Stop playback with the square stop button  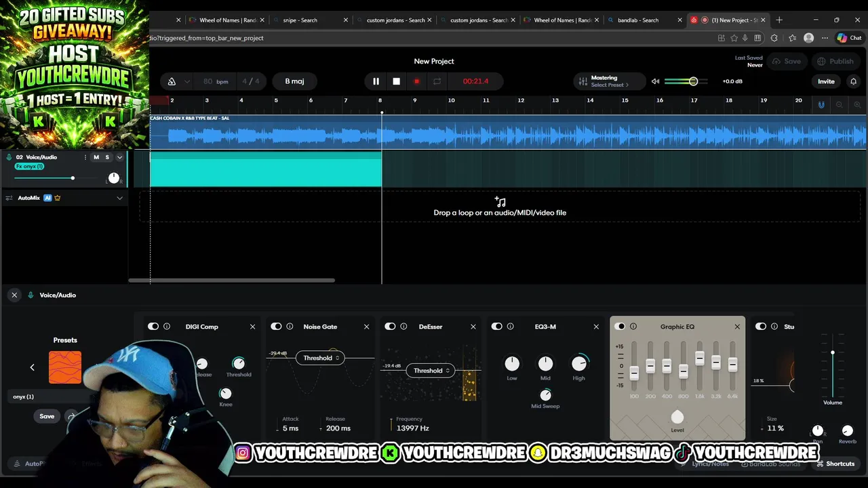[x=396, y=81]
